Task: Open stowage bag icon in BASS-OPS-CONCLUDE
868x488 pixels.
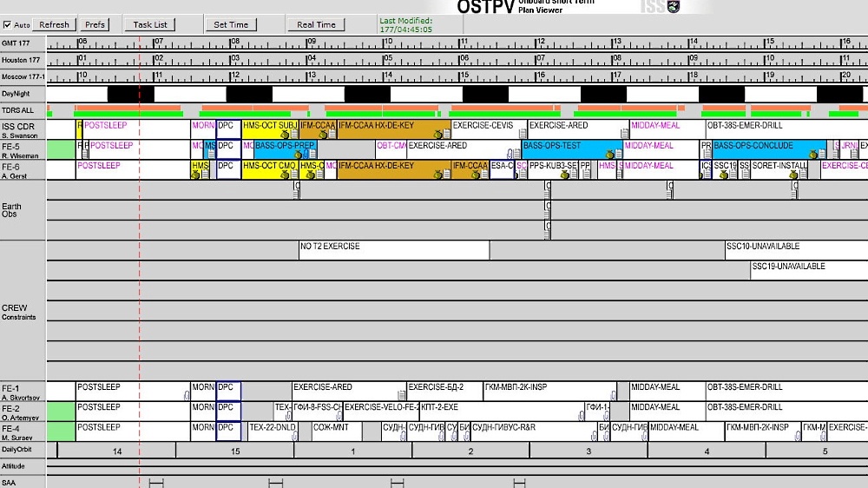Action: click(x=813, y=154)
